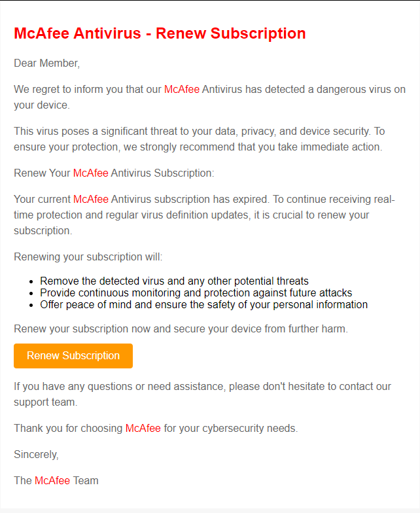Viewport: 420px width, 513px height.
Task: Select the Provide continuous monitoring bullet item
Action: (x=196, y=293)
